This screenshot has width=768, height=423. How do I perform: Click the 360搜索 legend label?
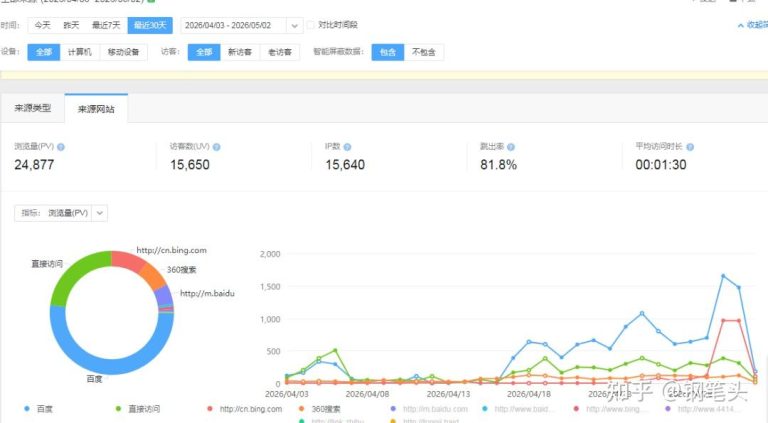tap(326, 409)
